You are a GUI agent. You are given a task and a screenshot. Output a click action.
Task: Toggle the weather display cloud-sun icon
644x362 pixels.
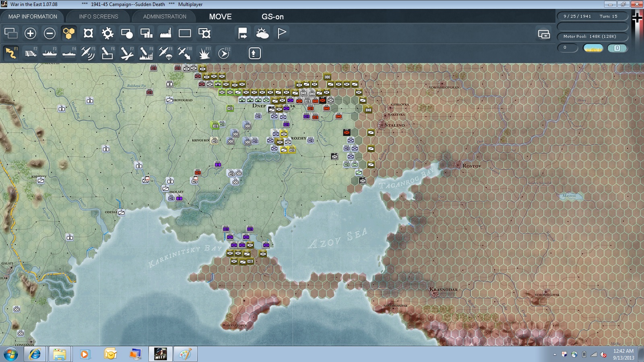pos(262,33)
